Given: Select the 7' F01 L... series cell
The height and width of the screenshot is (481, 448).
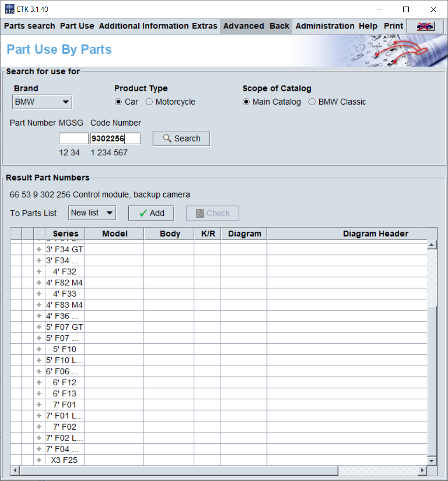Looking at the screenshot, I should [65, 416].
